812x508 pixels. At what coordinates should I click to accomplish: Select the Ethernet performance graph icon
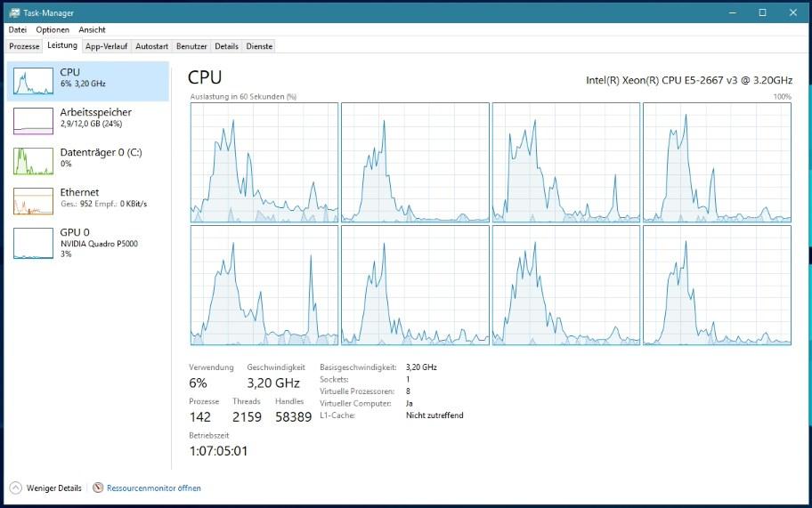[33, 201]
